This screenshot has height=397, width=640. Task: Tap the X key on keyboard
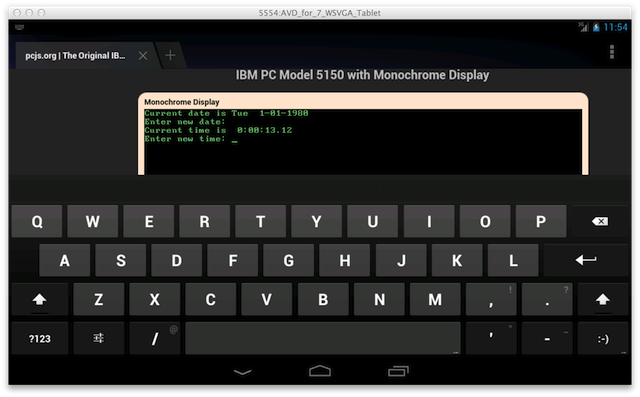[x=154, y=299]
